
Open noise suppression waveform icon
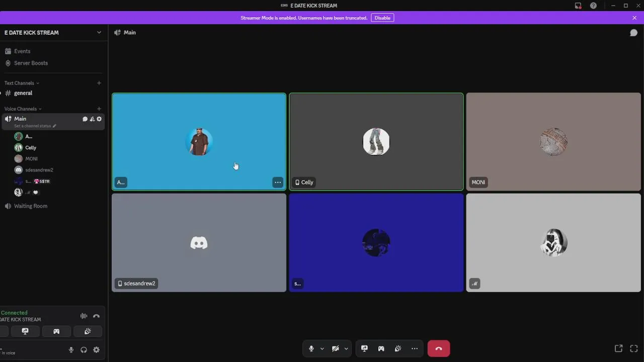coord(84,316)
